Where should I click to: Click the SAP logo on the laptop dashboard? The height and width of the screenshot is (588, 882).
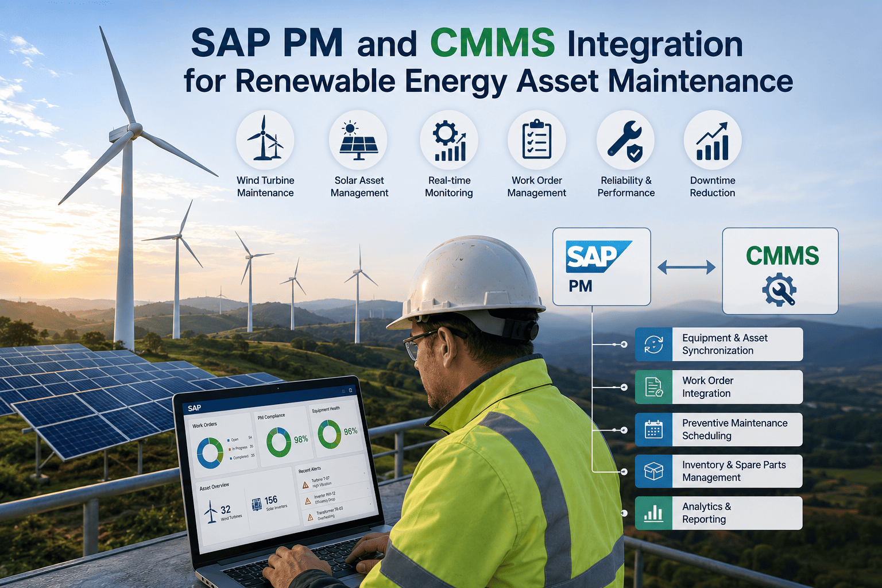pyautogui.click(x=194, y=408)
